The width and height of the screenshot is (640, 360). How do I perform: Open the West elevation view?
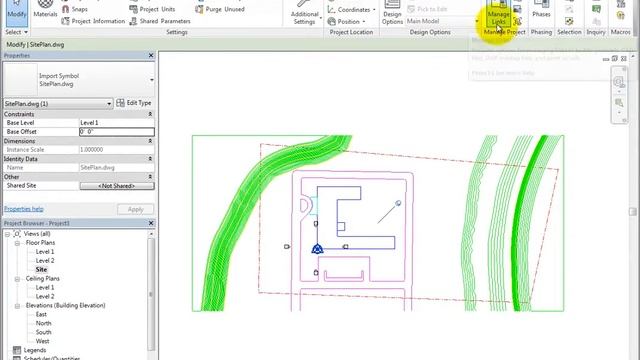42,342
